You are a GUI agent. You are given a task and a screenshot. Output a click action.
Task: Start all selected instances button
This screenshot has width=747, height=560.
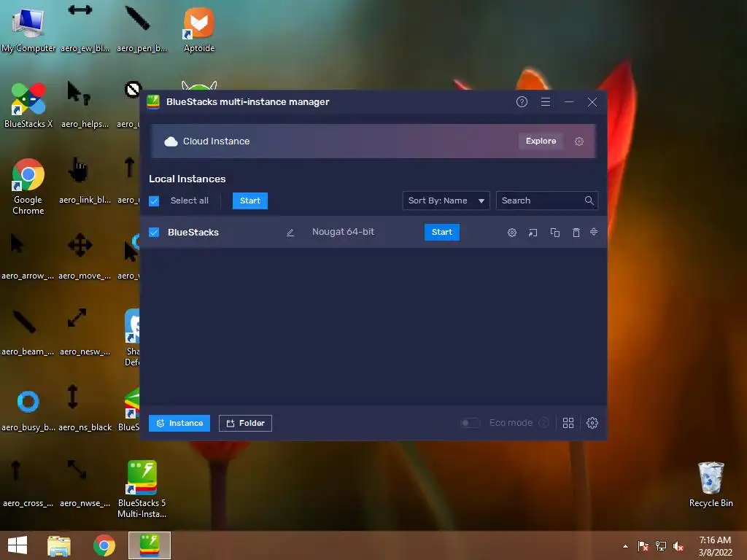(250, 201)
